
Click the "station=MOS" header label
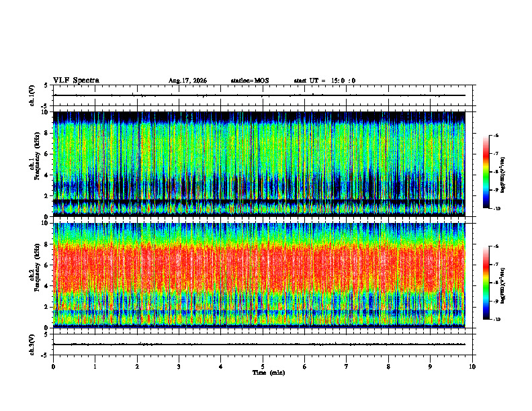250,81
